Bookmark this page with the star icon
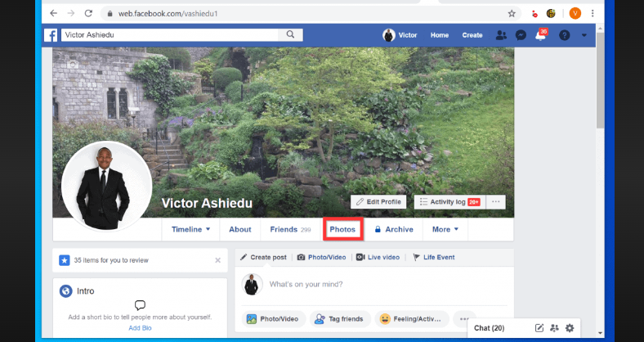 [512, 14]
